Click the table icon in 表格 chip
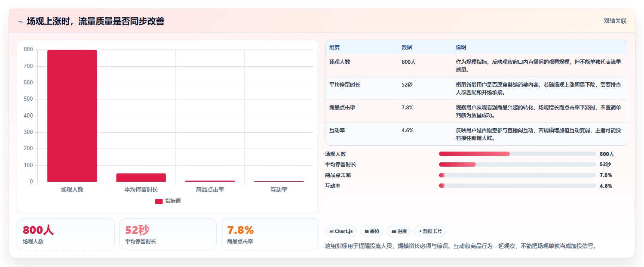Screen dimensions: 644x267 click(366, 231)
